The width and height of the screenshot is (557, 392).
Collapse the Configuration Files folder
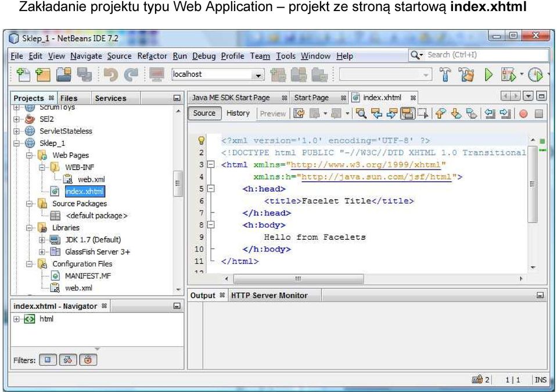click(x=29, y=264)
